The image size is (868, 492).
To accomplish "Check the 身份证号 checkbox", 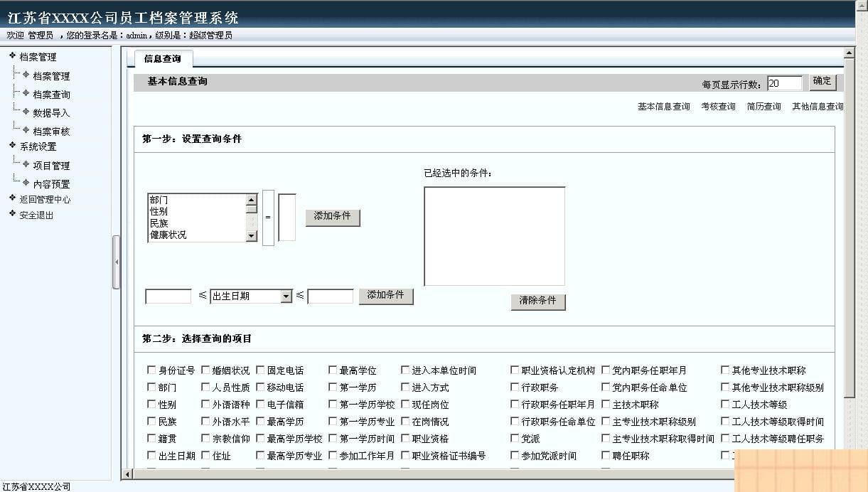I will point(151,370).
